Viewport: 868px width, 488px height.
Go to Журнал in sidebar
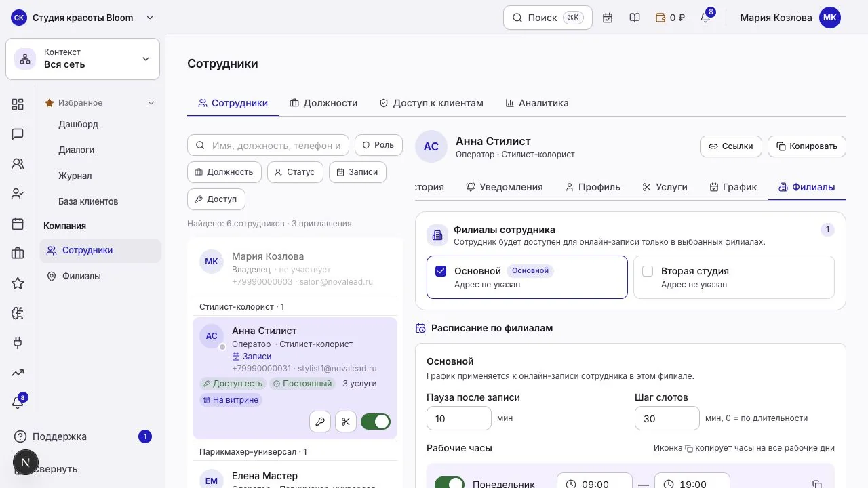(x=75, y=176)
